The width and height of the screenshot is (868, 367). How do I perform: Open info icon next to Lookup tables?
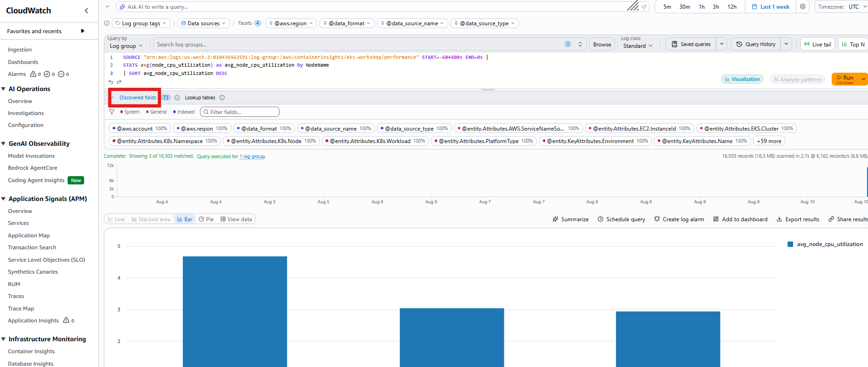pyautogui.click(x=222, y=97)
